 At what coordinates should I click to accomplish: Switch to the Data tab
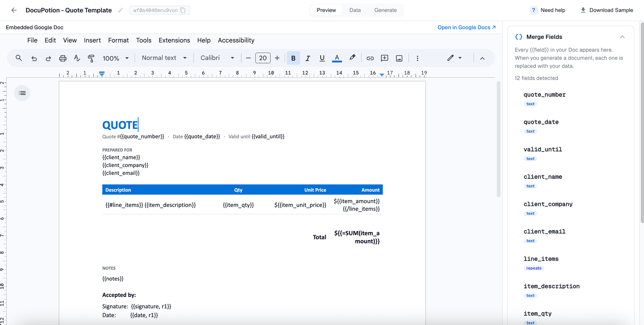(355, 10)
